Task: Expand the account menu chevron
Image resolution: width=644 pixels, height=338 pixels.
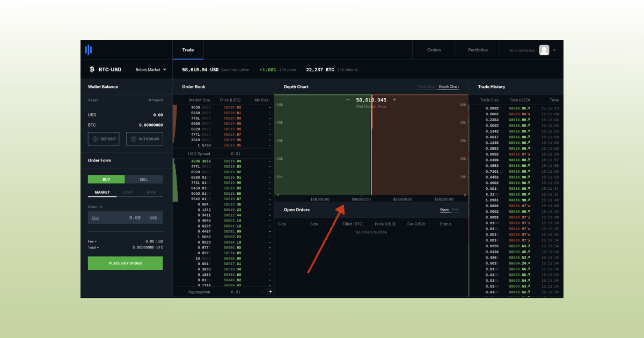Action: pos(554,50)
